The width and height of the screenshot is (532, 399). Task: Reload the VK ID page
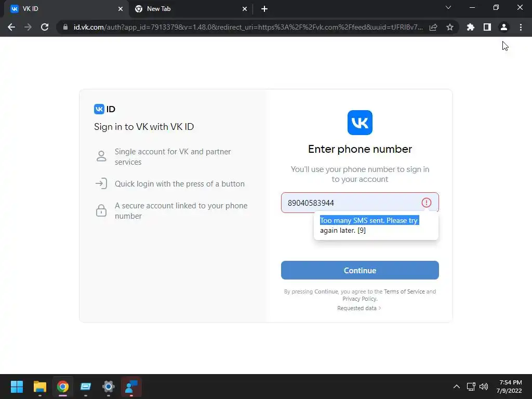45,27
